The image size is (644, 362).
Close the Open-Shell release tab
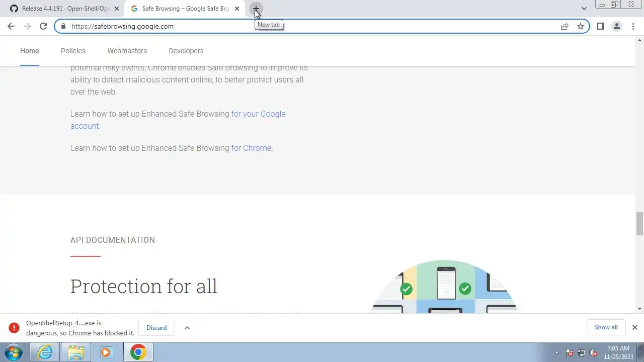pyautogui.click(x=117, y=9)
